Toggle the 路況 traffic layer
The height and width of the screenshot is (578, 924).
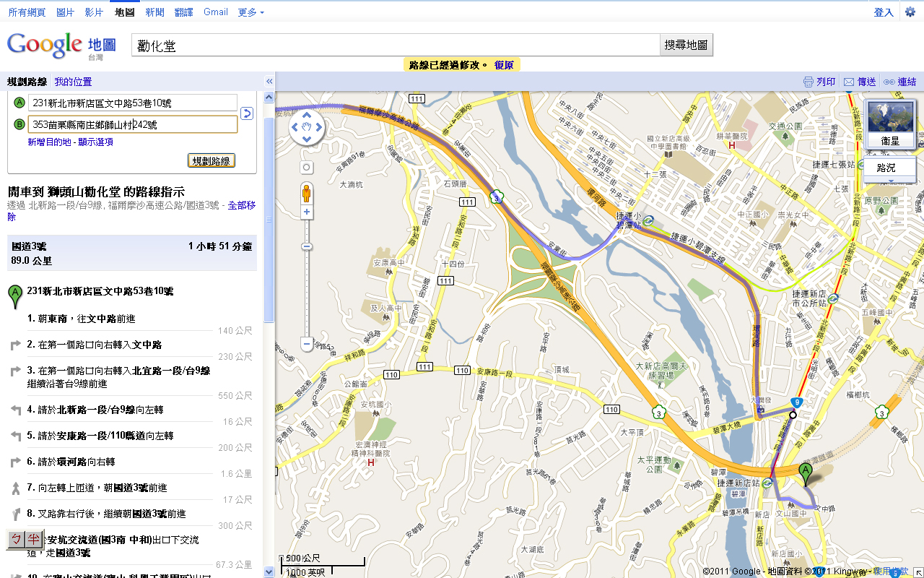tap(890, 168)
